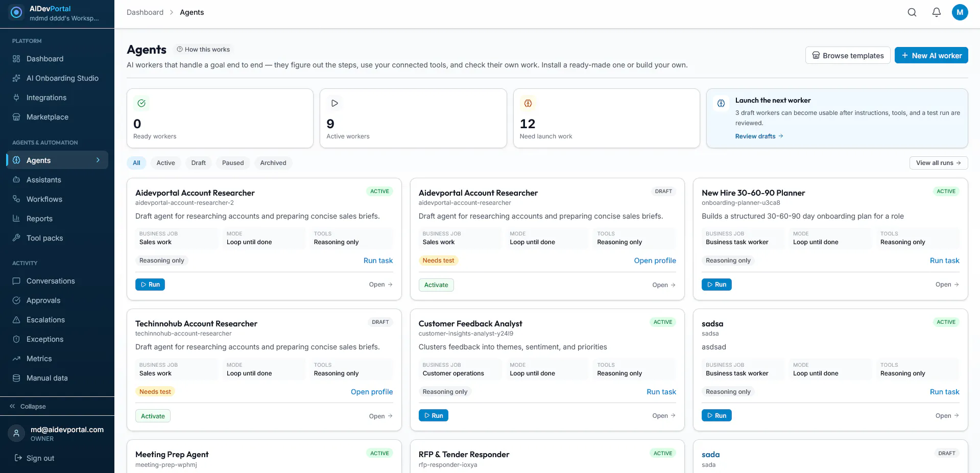Select the Archived filter tab
Image resolution: width=980 pixels, height=473 pixels.
(x=273, y=163)
